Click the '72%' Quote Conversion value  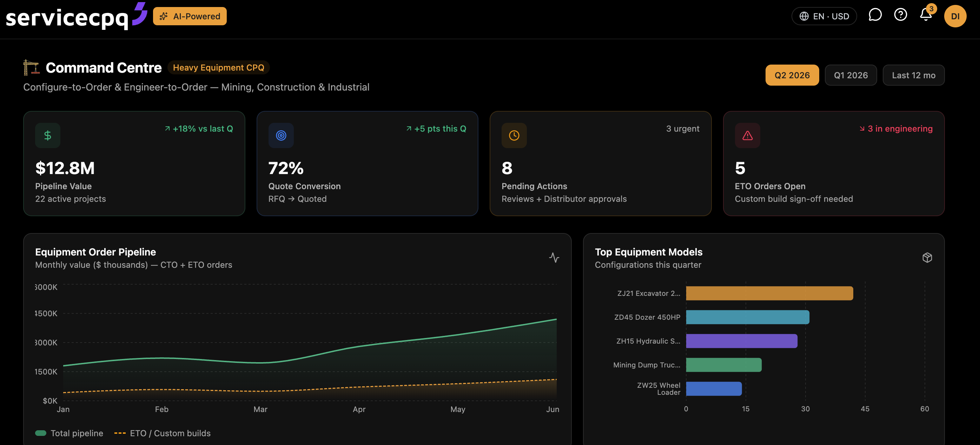click(286, 168)
